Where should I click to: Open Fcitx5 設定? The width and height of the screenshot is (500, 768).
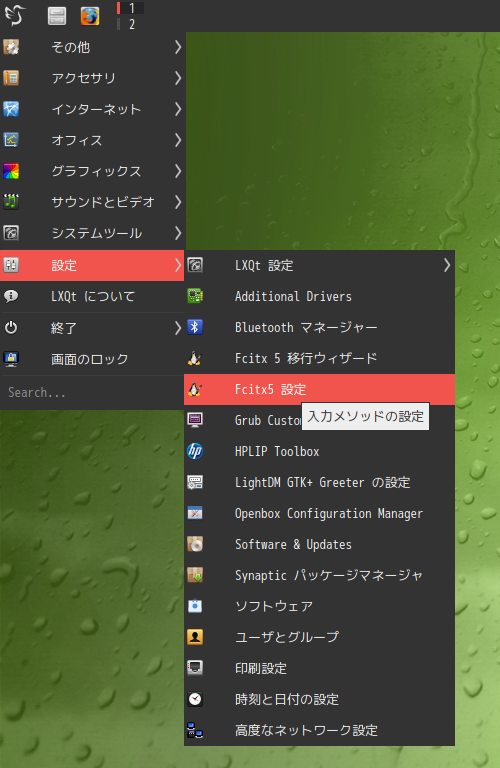coord(319,389)
